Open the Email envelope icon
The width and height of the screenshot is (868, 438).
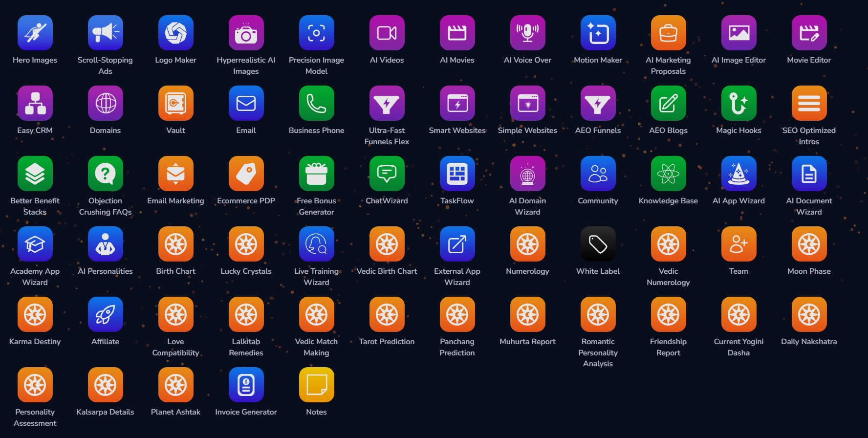(x=246, y=103)
